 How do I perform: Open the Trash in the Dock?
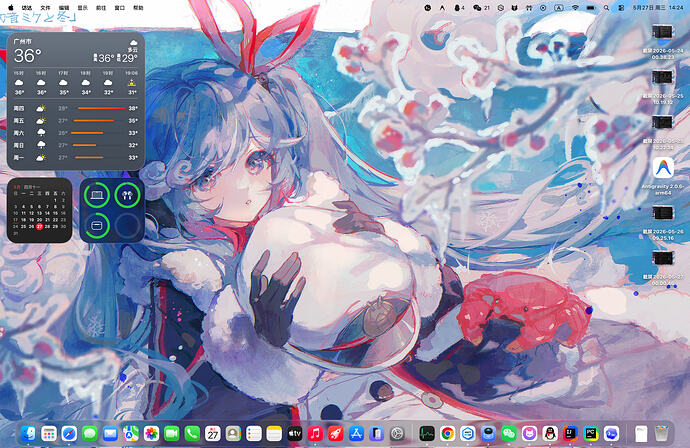click(x=661, y=434)
